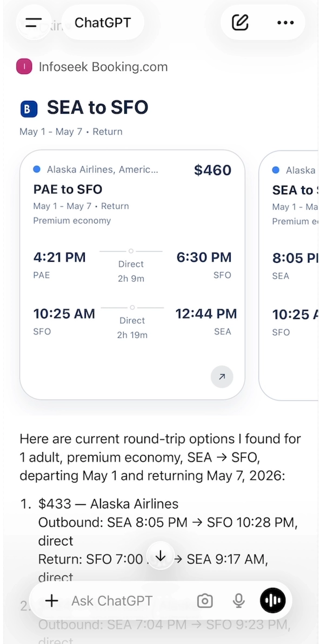Viewport: 320px width, 644px height.
Task: Tap the SEA to SFO heading
Action: (98, 107)
